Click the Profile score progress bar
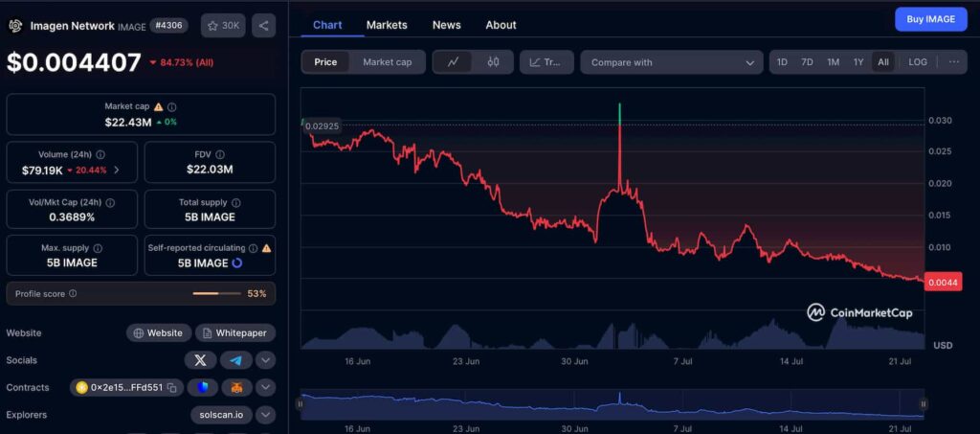 [x=217, y=293]
